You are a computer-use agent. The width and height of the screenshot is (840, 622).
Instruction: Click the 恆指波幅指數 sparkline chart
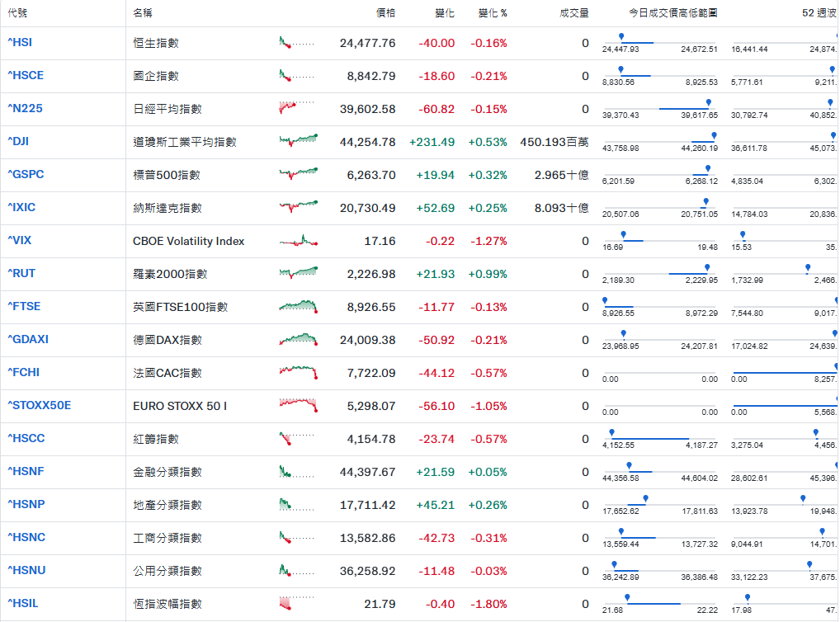298,603
